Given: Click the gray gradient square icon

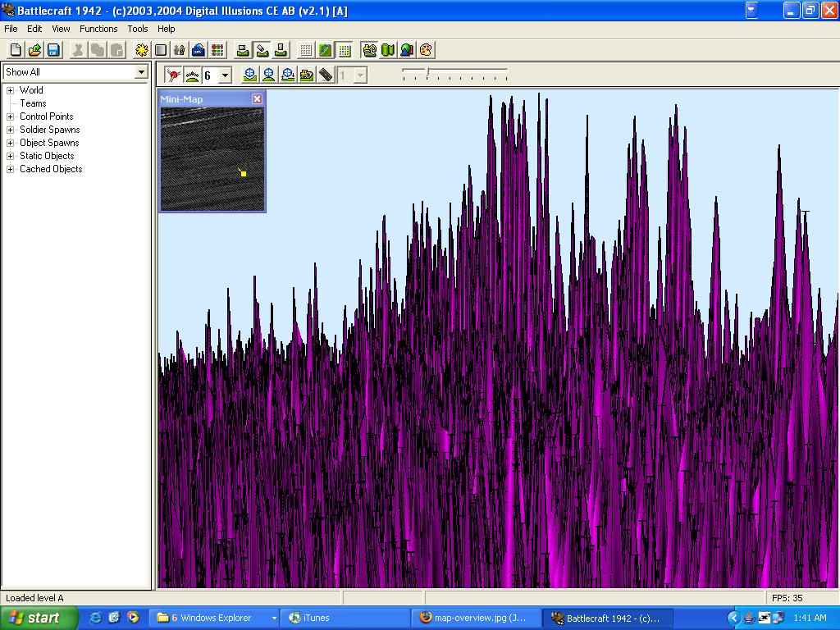Looking at the screenshot, I should coord(161,50).
